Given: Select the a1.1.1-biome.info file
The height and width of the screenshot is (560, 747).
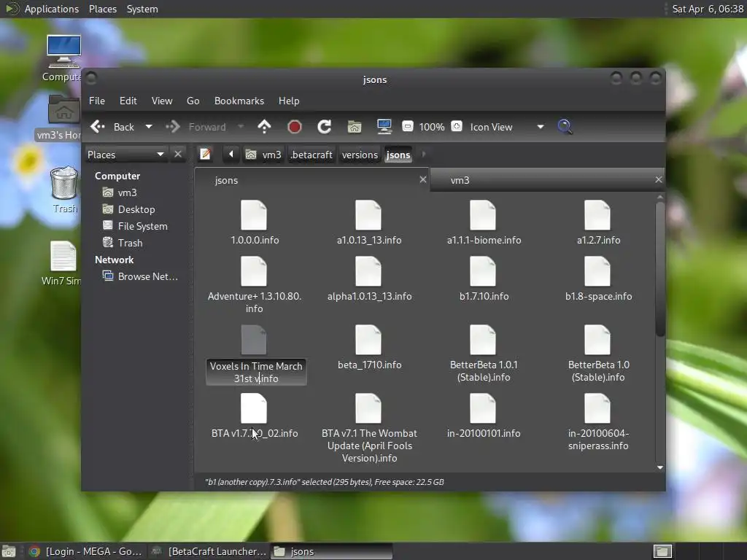Looking at the screenshot, I should click(x=484, y=223).
